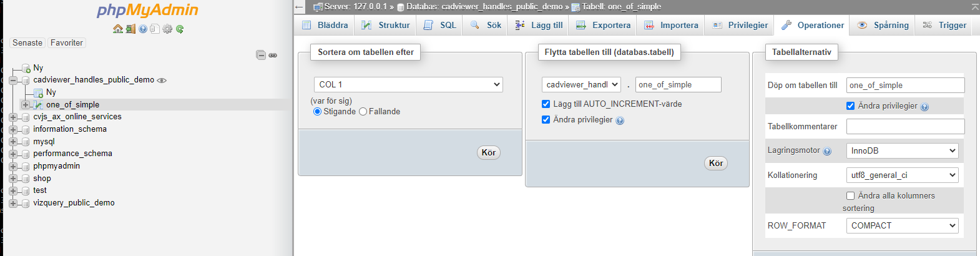Open phpMyAdmin documentation help icon

[143, 29]
